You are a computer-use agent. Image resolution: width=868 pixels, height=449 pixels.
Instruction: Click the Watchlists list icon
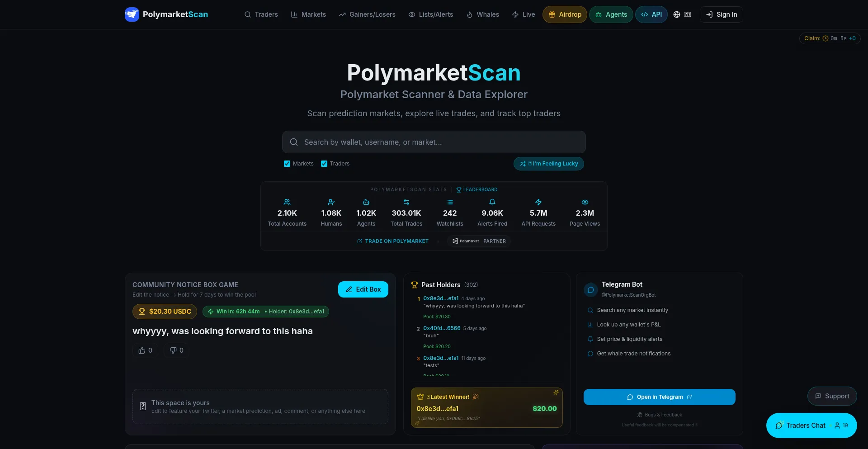[450, 202]
